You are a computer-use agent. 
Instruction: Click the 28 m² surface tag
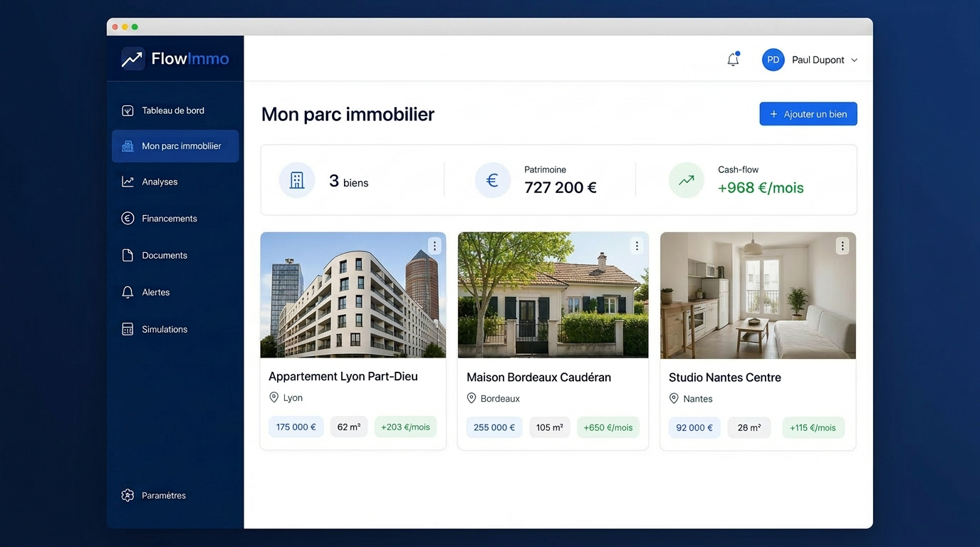(749, 427)
